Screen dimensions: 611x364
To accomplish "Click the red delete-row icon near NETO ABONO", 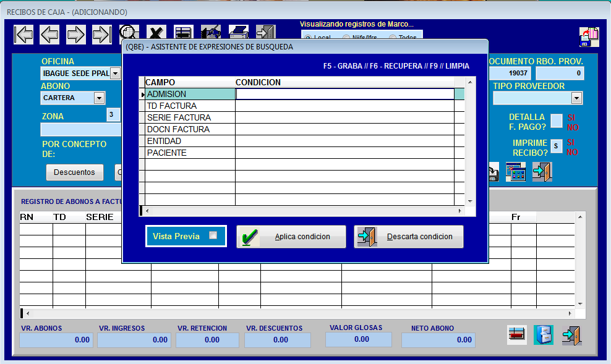I will click(517, 335).
